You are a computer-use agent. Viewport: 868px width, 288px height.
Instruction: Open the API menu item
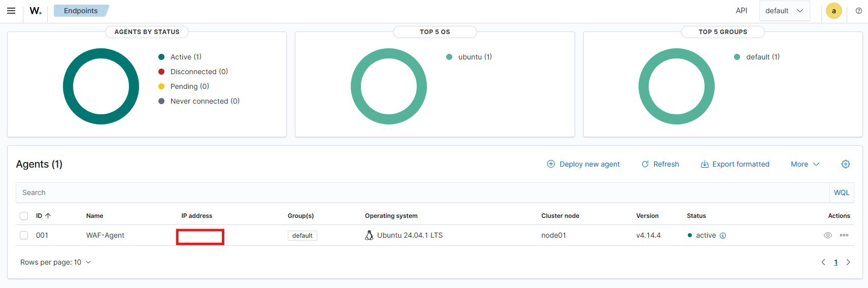[x=742, y=11]
